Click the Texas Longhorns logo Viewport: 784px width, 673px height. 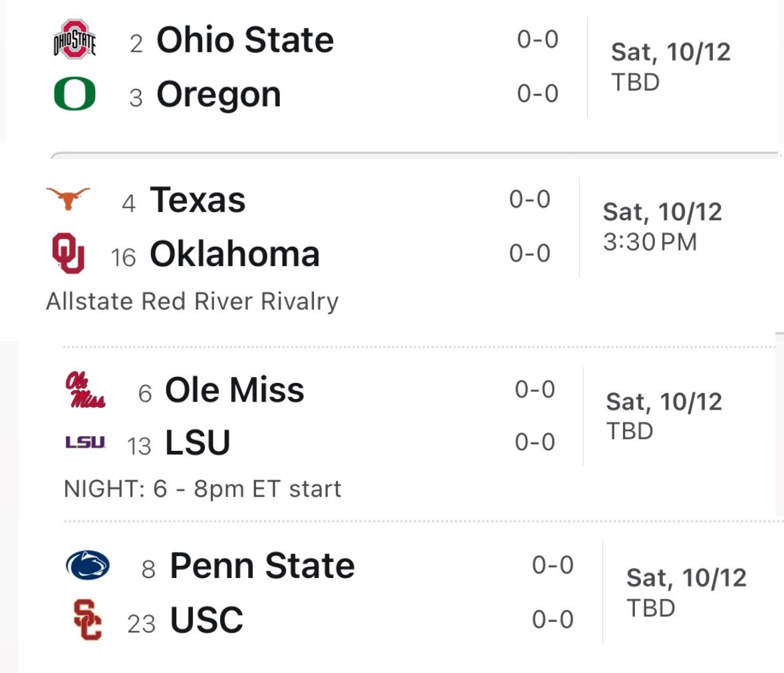(x=68, y=198)
